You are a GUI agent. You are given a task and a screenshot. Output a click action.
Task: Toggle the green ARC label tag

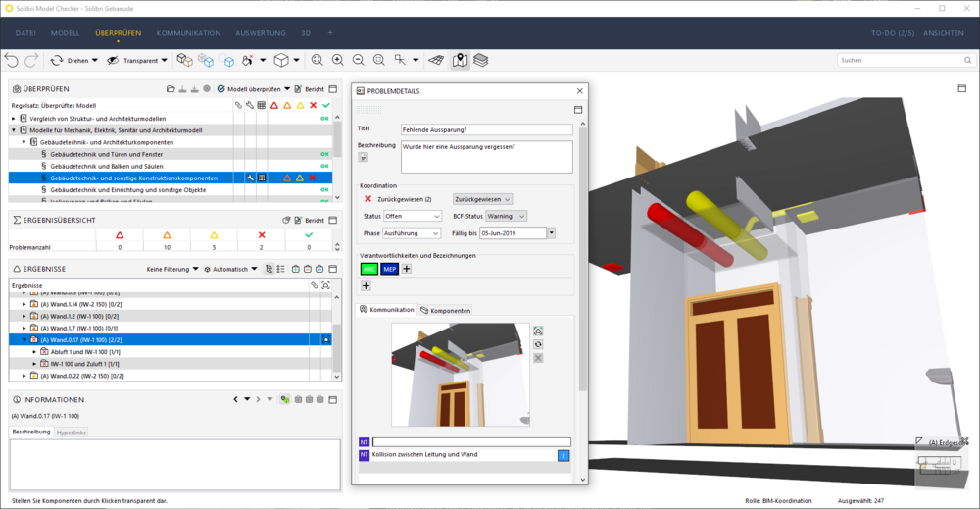tap(369, 269)
